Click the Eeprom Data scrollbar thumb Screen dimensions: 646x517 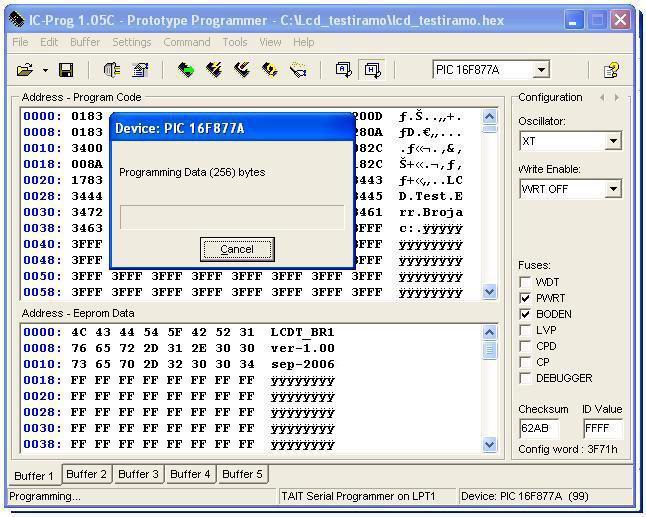(x=489, y=350)
